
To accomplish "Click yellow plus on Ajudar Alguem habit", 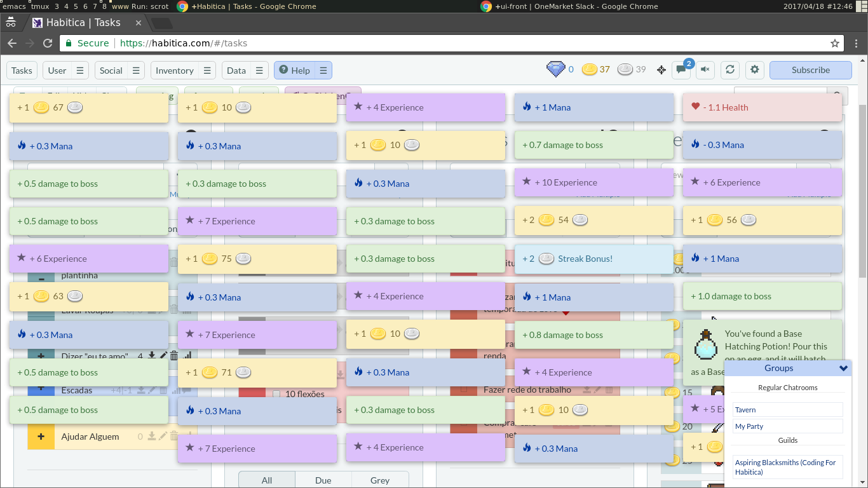I will [41, 437].
